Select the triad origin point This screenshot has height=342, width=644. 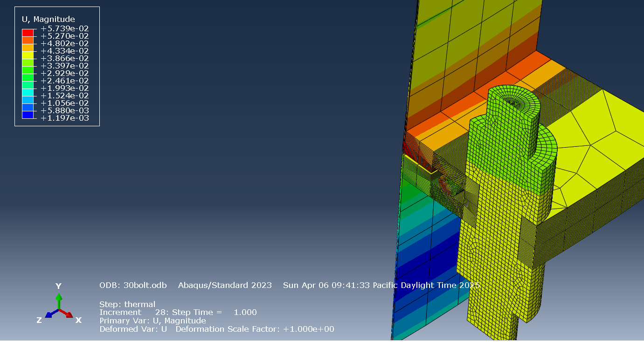coord(59,310)
